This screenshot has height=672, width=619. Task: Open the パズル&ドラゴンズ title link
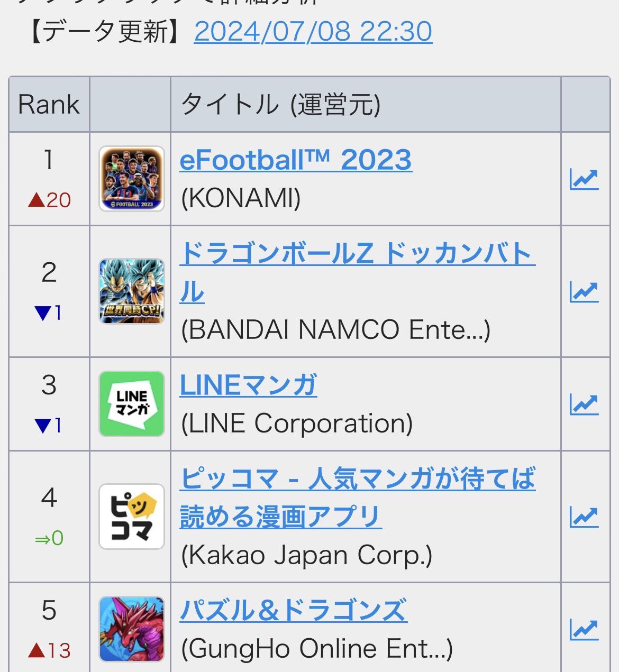click(x=294, y=610)
